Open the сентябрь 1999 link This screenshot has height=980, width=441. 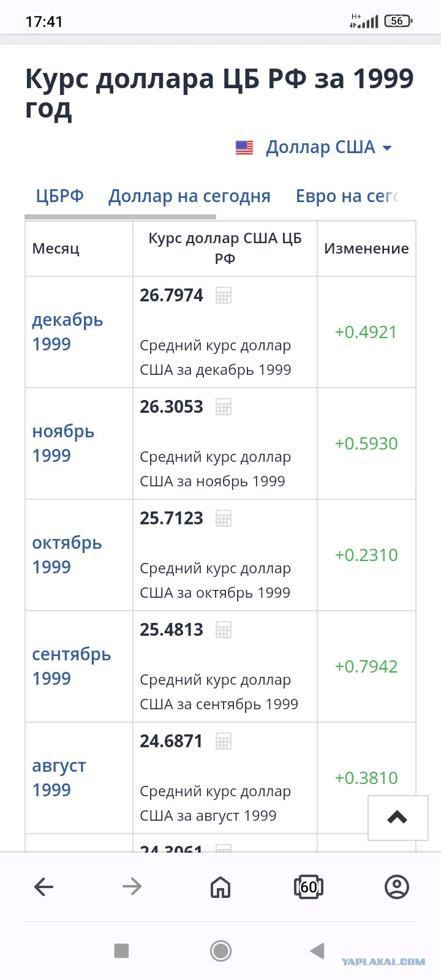click(72, 666)
